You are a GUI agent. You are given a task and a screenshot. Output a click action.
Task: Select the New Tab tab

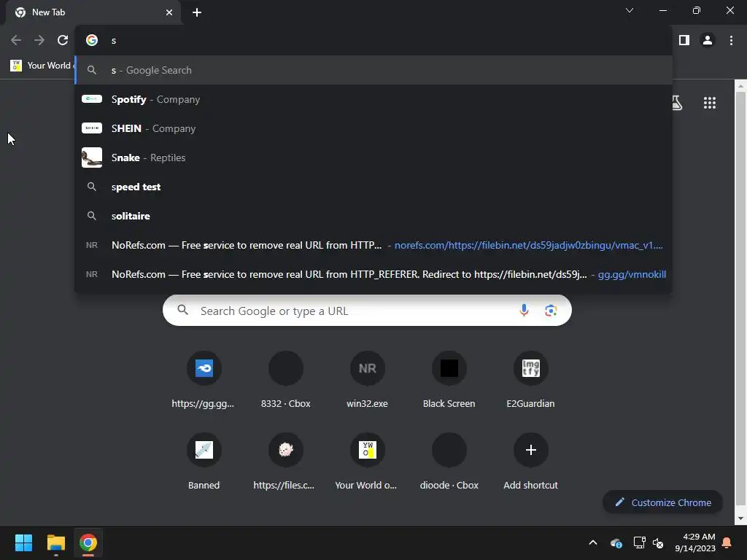93,12
